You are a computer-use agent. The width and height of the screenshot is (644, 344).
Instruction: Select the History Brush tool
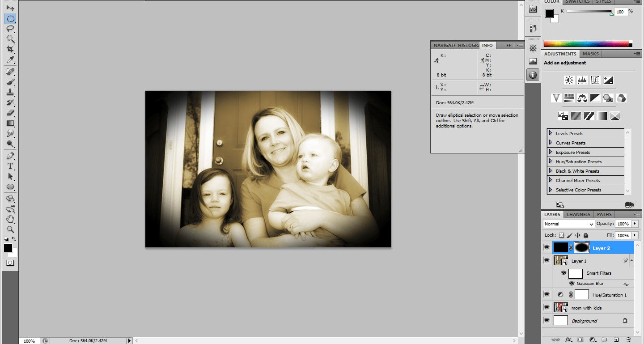point(10,102)
